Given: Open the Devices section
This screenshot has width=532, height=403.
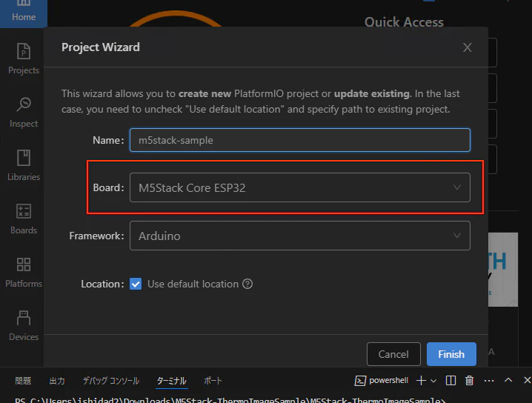Looking at the screenshot, I should click(24, 325).
